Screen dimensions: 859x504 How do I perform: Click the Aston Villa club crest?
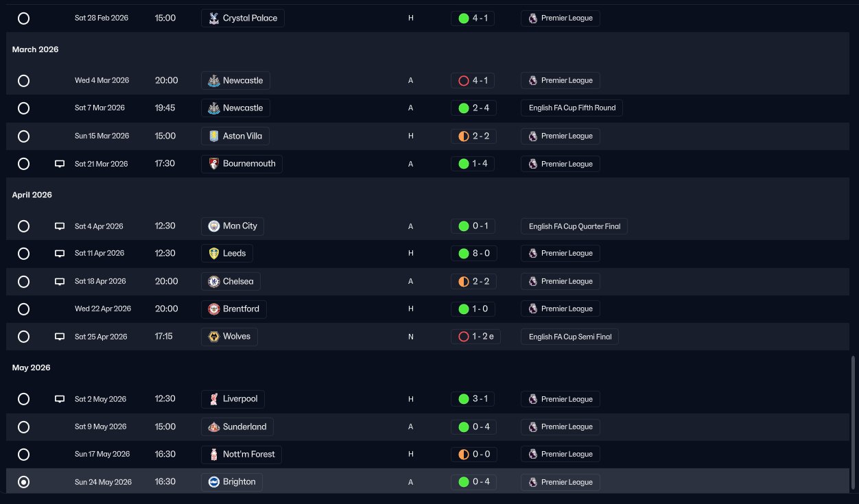point(214,136)
